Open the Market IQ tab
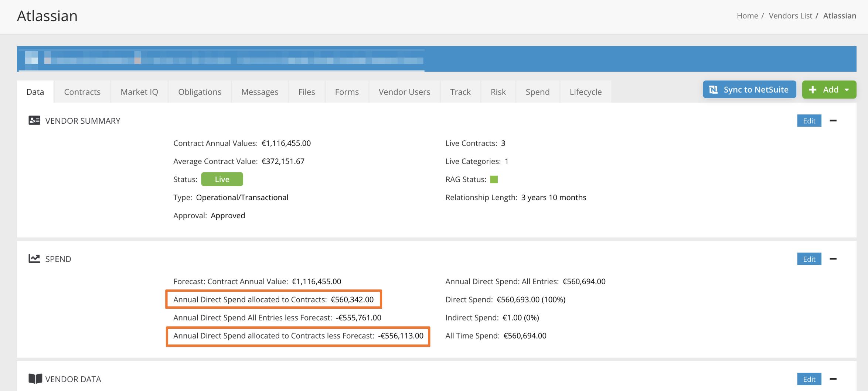The image size is (868, 391). [139, 92]
